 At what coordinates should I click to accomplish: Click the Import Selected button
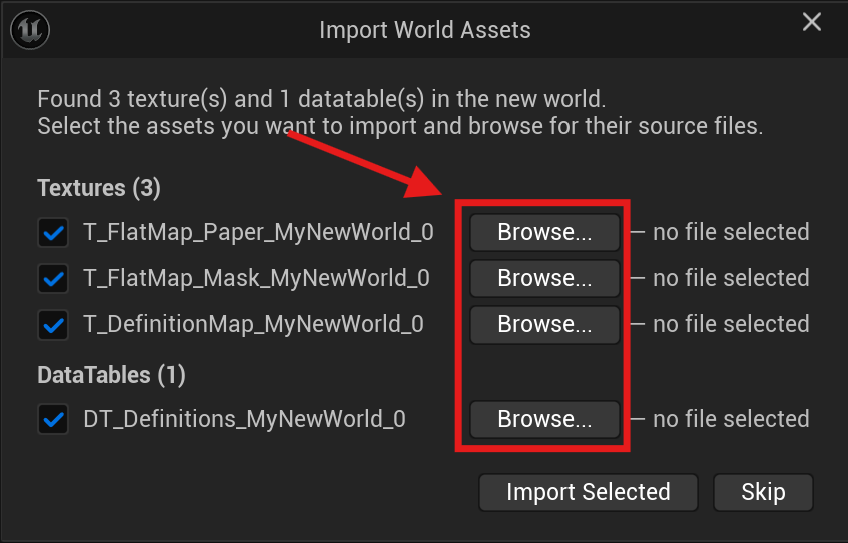(588, 492)
